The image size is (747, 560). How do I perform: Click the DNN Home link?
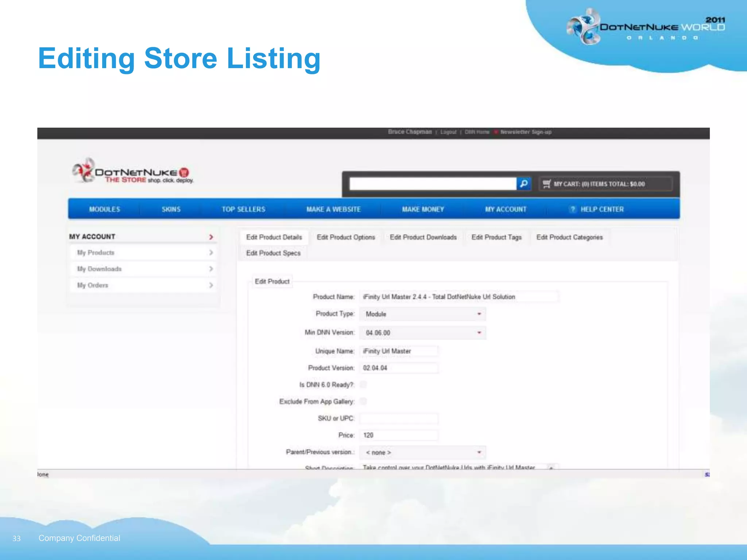477,132
